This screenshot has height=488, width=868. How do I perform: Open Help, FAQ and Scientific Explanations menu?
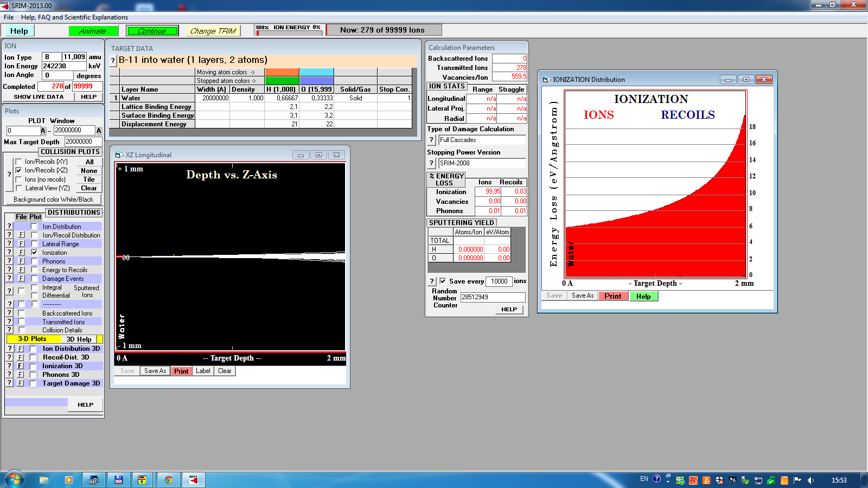[x=74, y=17]
